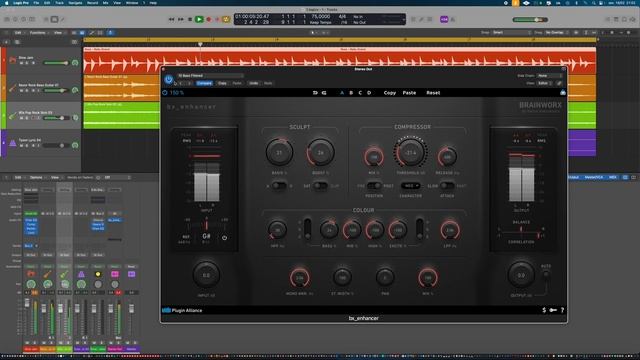The image size is (640, 360).
Task: Click the Slow Jam drum track icon
Action: 13,60
